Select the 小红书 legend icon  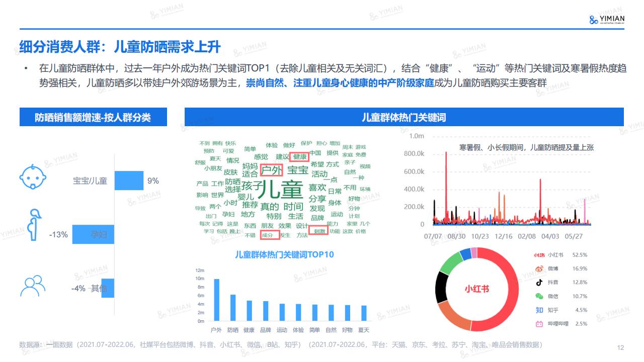click(539, 255)
